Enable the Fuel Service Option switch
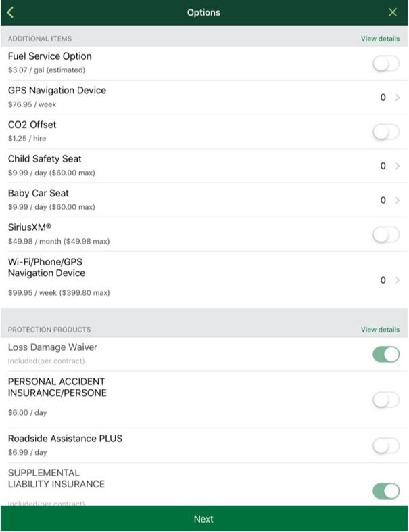409x532 pixels. click(x=386, y=64)
